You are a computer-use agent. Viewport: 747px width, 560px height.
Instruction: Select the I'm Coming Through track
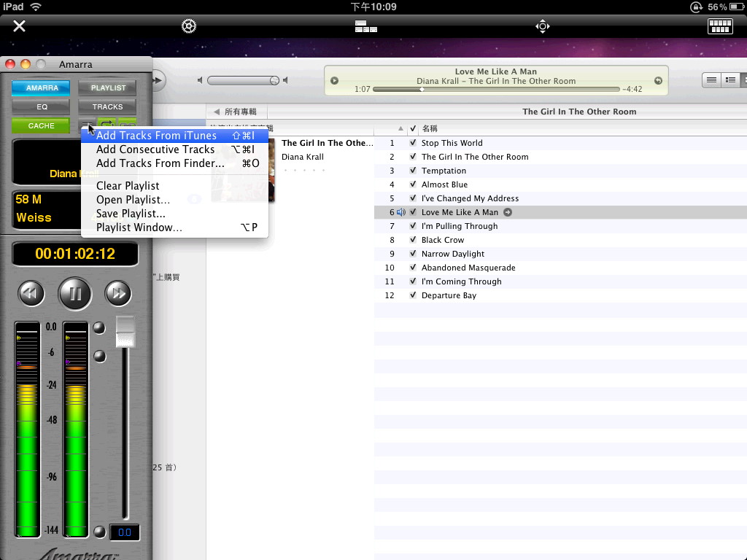pos(461,281)
